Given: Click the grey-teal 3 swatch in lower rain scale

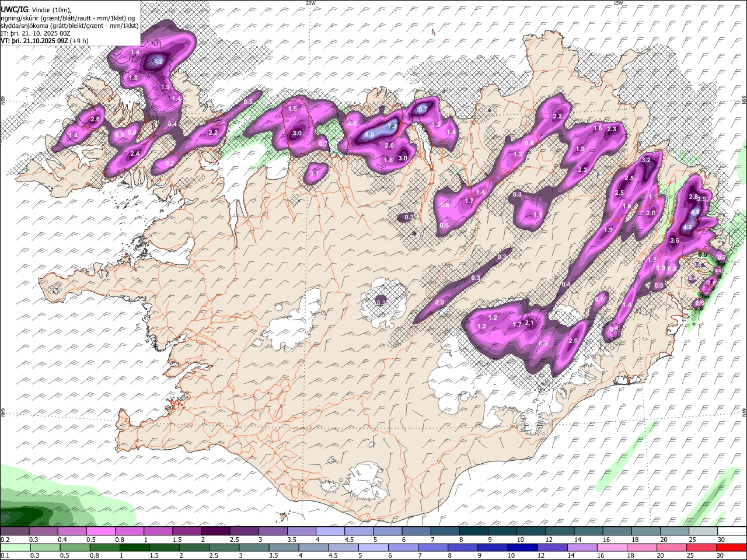Looking at the screenshot, I should [253, 547].
